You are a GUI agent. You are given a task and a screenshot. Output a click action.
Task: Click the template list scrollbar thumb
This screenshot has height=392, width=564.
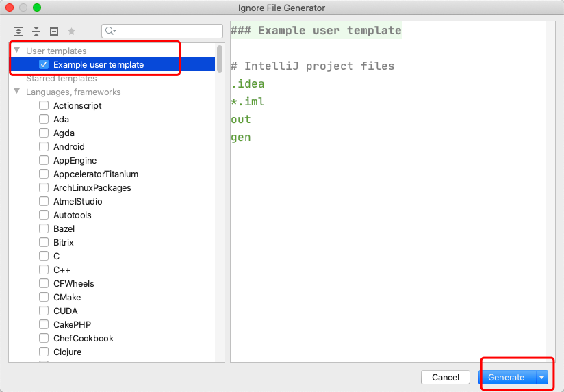(x=220, y=59)
